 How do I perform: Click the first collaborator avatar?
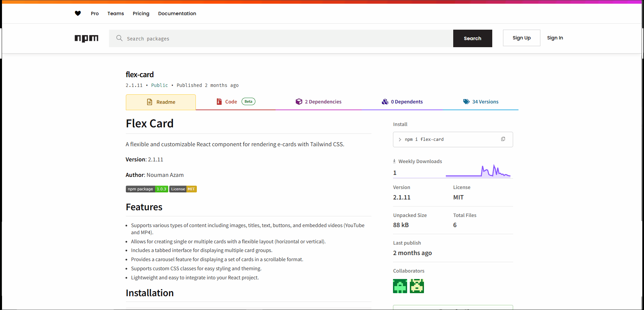pos(400,286)
